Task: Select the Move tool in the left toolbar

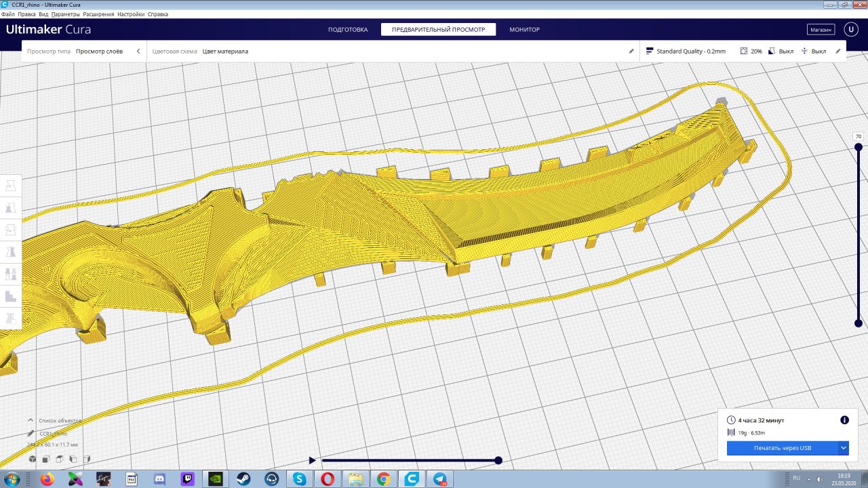Action: pos(11,186)
